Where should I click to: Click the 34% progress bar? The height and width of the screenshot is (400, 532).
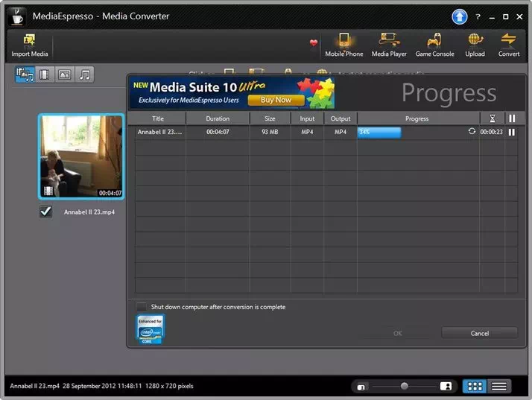pyautogui.click(x=379, y=133)
